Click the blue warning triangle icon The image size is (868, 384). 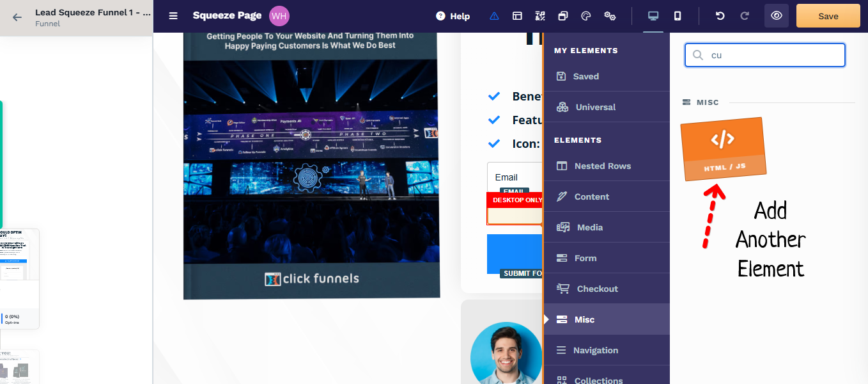494,16
